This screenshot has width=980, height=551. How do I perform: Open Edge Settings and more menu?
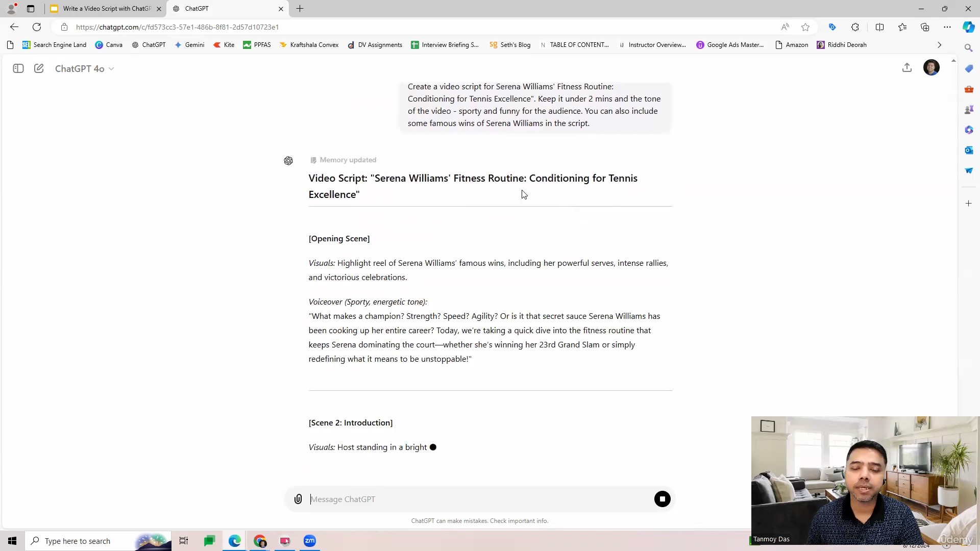947,27
